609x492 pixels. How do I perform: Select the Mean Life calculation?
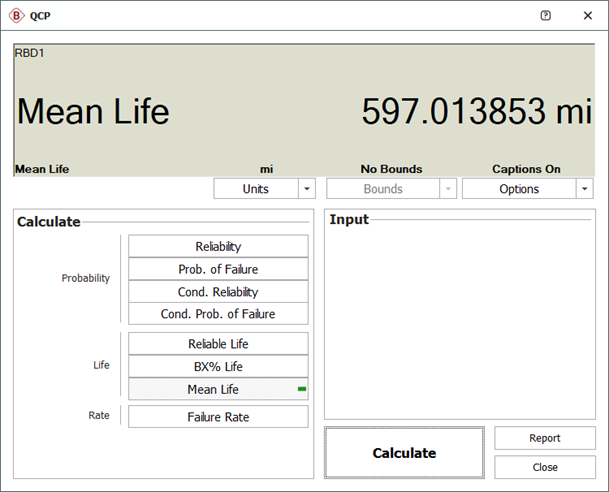pos(212,389)
